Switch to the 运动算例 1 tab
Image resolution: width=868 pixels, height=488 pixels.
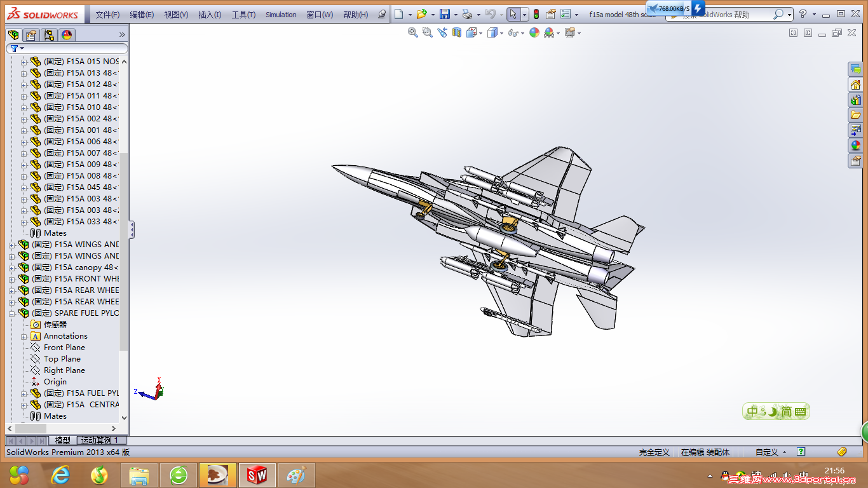point(102,440)
